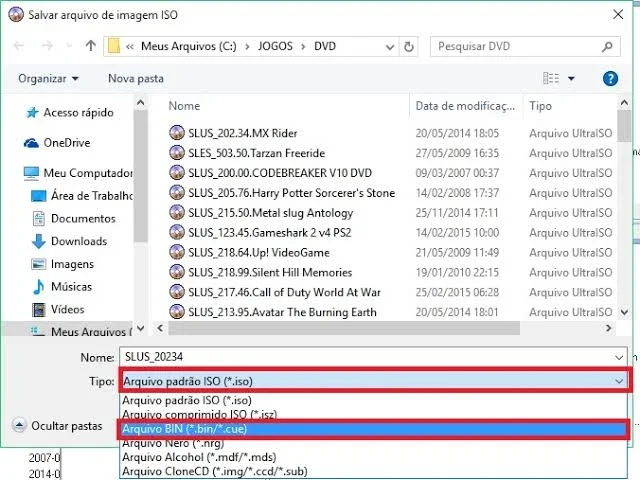Open Documentos folder in sidebar

tap(74, 219)
